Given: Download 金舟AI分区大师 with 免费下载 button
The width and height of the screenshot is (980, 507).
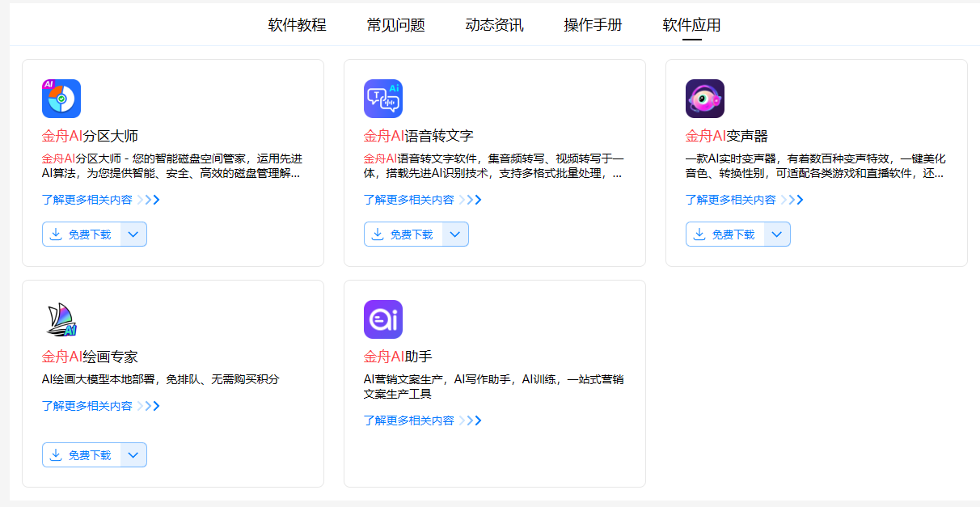Looking at the screenshot, I should click(82, 234).
